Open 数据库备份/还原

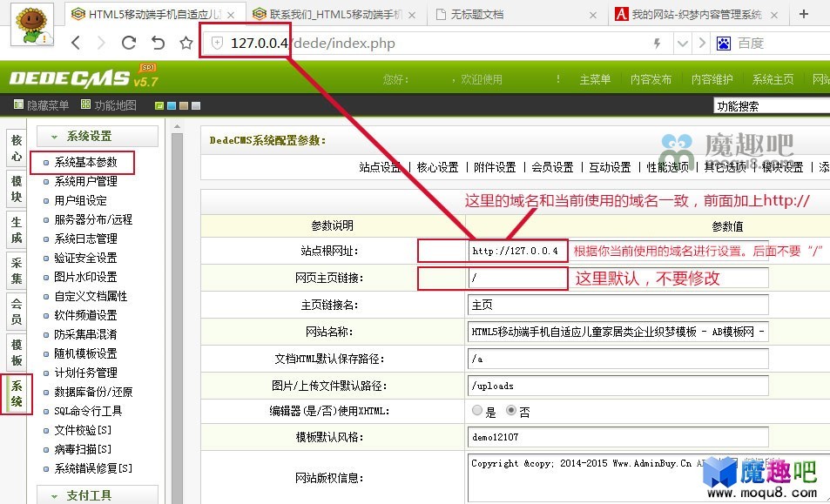pyautogui.click(x=93, y=392)
